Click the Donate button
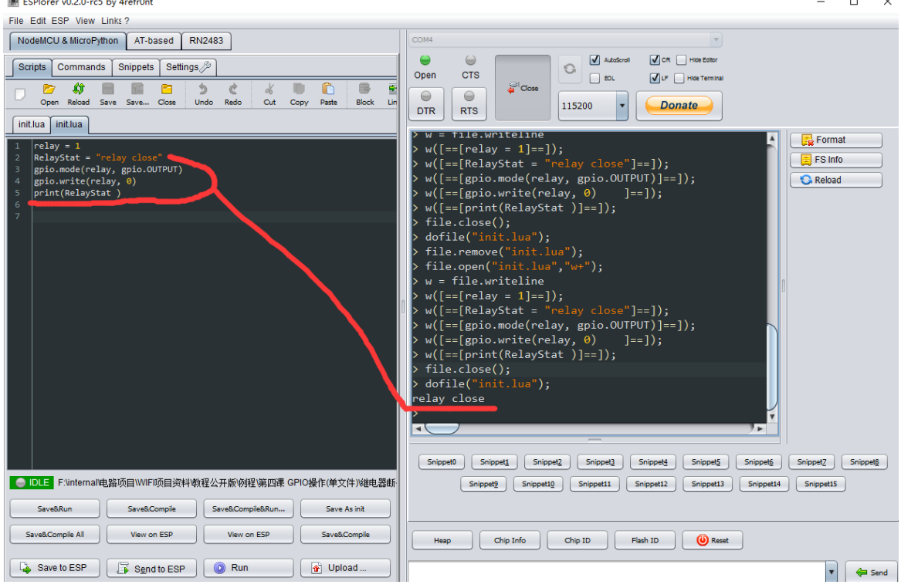 (x=679, y=106)
